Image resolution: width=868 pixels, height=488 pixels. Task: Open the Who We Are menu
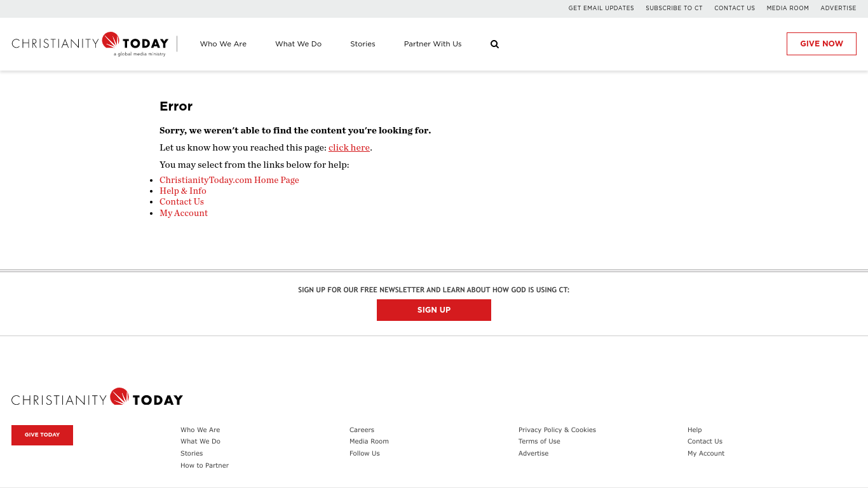(x=223, y=44)
